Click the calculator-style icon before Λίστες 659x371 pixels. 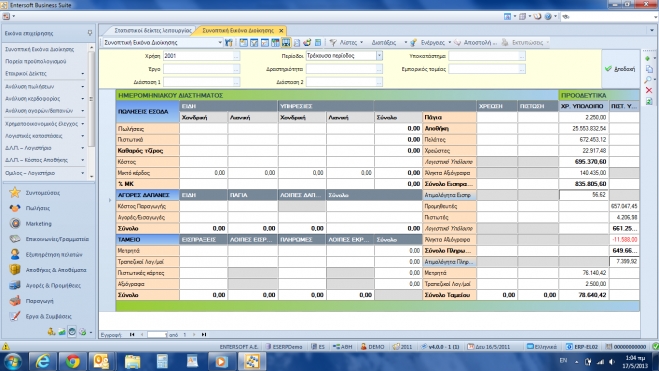click(x=318, y=42)
